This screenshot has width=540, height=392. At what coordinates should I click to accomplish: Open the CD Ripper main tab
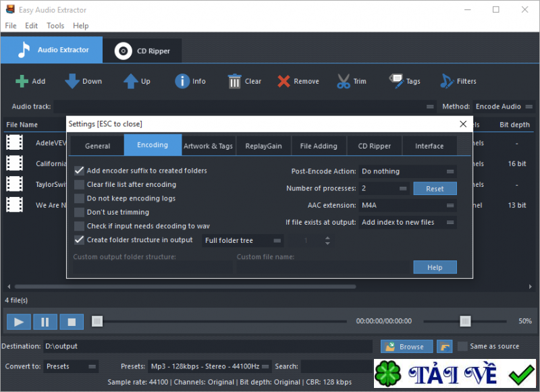(142, 51)
